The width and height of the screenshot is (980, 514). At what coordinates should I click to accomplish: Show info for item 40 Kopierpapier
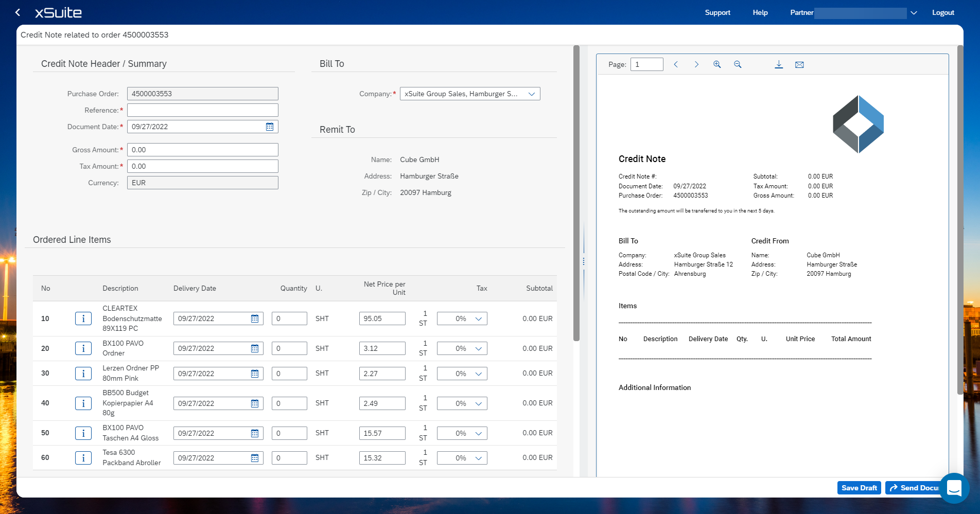coord(83,403)
